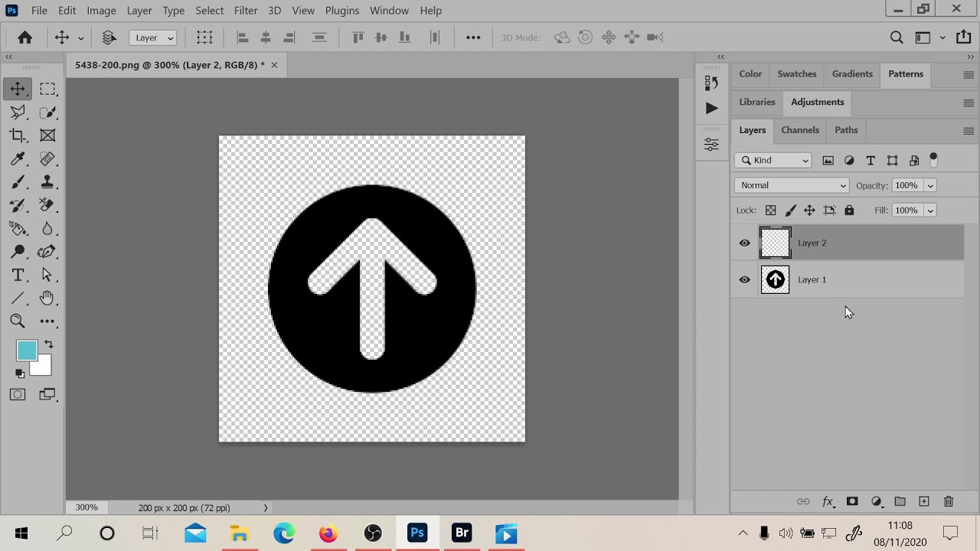Hide Layer 1 with eye icon
Viewport: 980px width, 551px height.
coord(744,280)
